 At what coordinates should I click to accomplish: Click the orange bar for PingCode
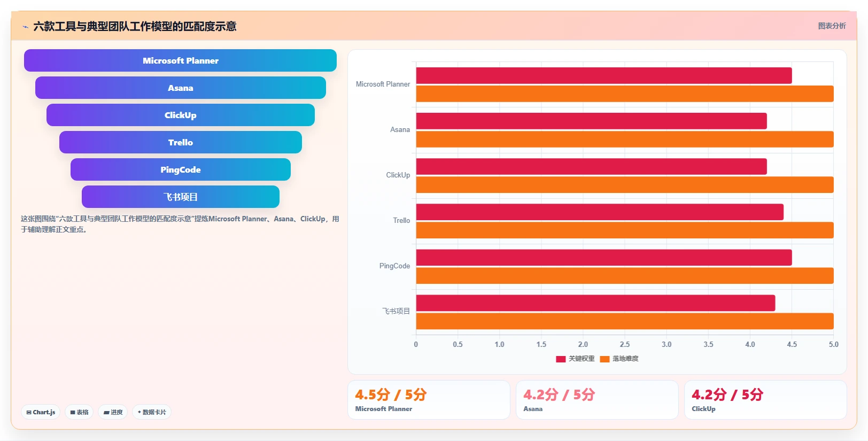point(625,275)
